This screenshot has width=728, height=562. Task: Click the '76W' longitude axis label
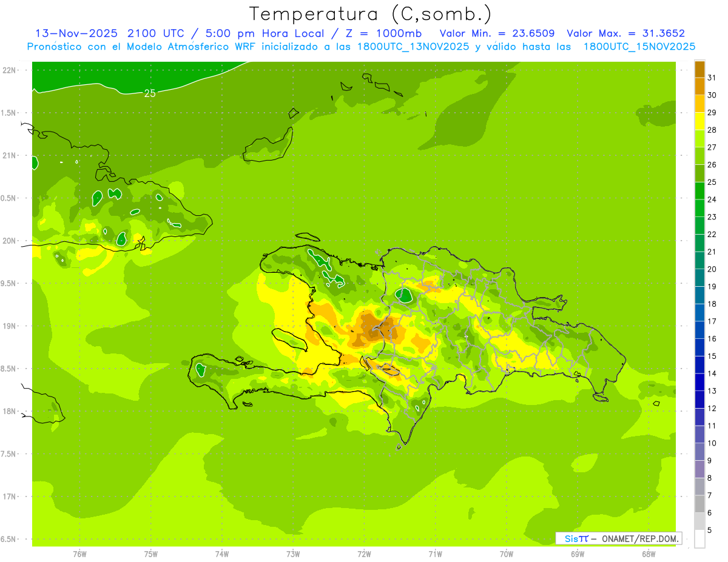coord(79,554)
